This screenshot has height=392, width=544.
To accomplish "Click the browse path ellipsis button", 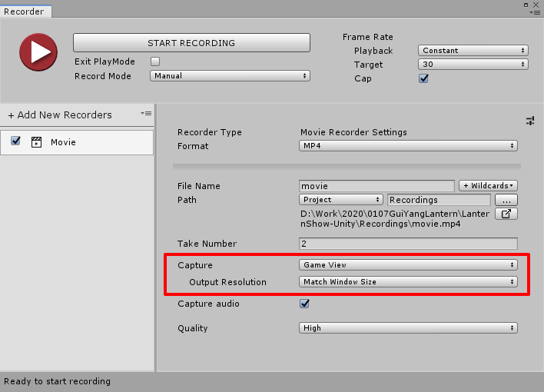I will pyautogui.click(x=506, y=200).
